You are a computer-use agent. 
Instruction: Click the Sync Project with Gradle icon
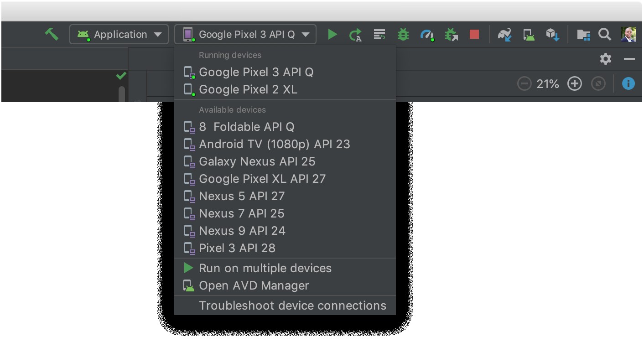504,35
